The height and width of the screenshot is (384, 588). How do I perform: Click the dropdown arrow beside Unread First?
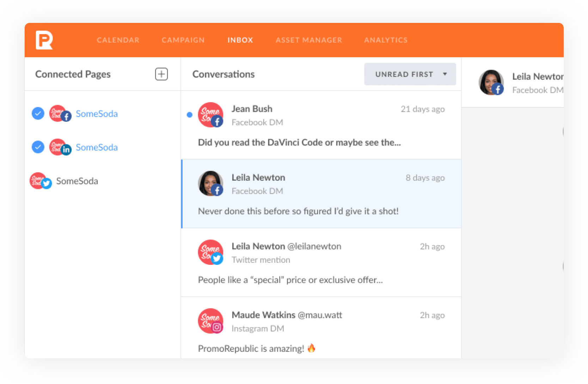coord(445,74)
